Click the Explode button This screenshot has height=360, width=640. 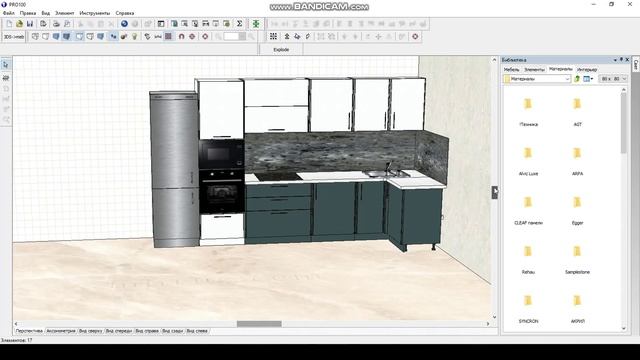(x=281, y=50)
